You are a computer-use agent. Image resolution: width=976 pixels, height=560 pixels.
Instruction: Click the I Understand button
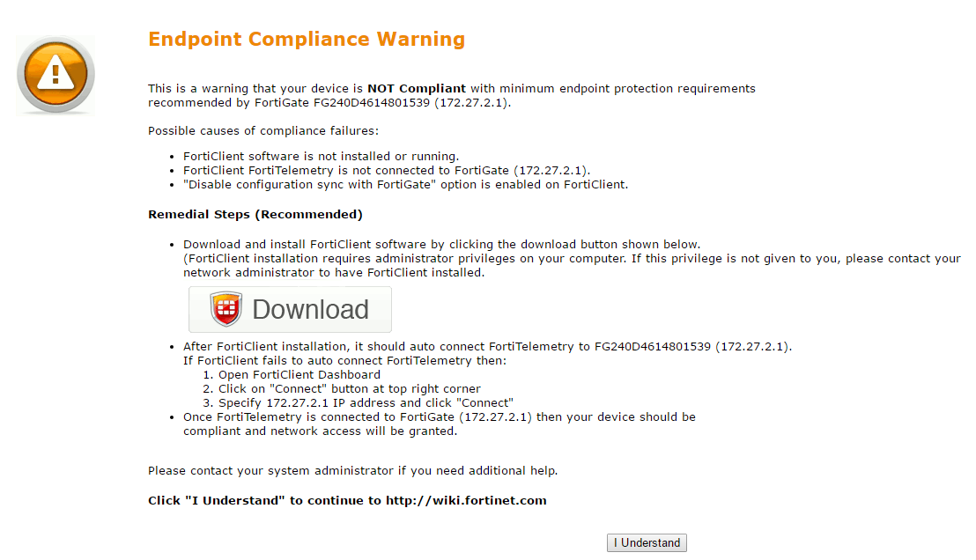pyautogui.click(x=647, y=543)
